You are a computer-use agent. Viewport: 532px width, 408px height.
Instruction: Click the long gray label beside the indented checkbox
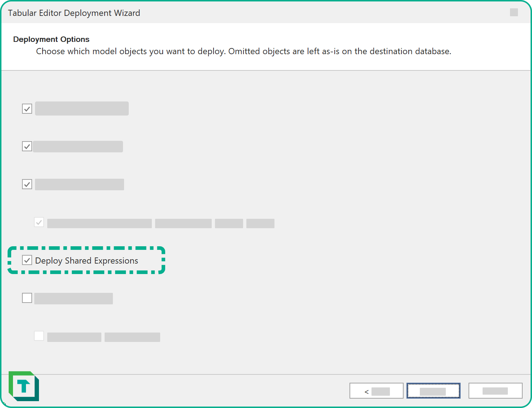(x=100, y=223)
